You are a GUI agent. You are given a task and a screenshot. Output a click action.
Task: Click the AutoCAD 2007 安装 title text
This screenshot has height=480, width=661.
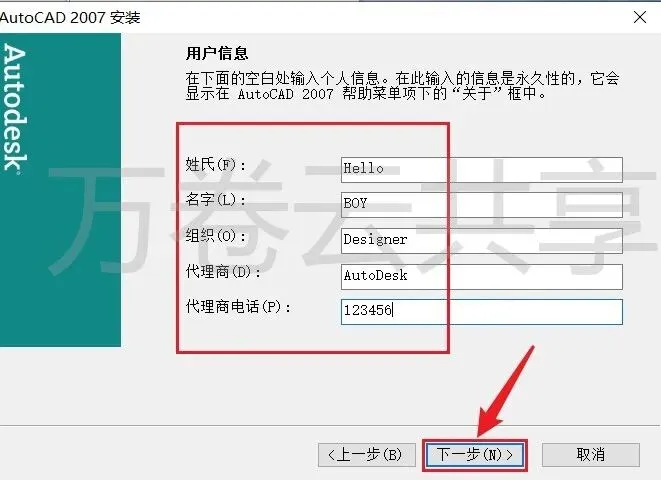[x=70, y=18]
